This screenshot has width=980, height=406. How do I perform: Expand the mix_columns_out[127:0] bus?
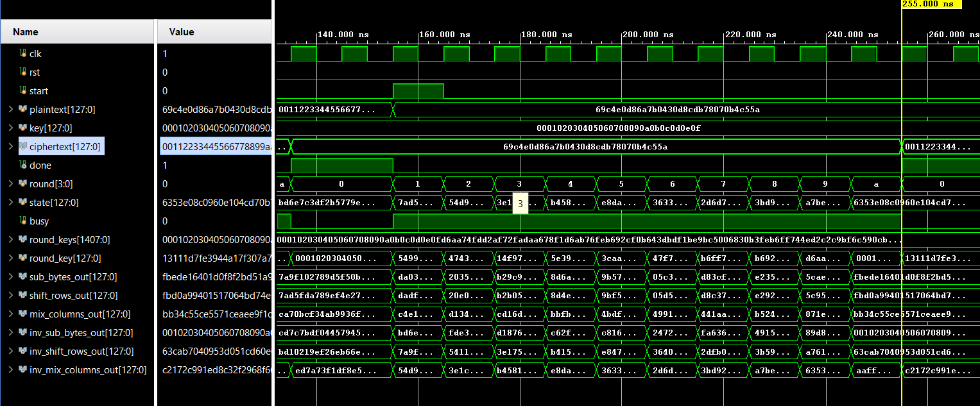[10, 314]
